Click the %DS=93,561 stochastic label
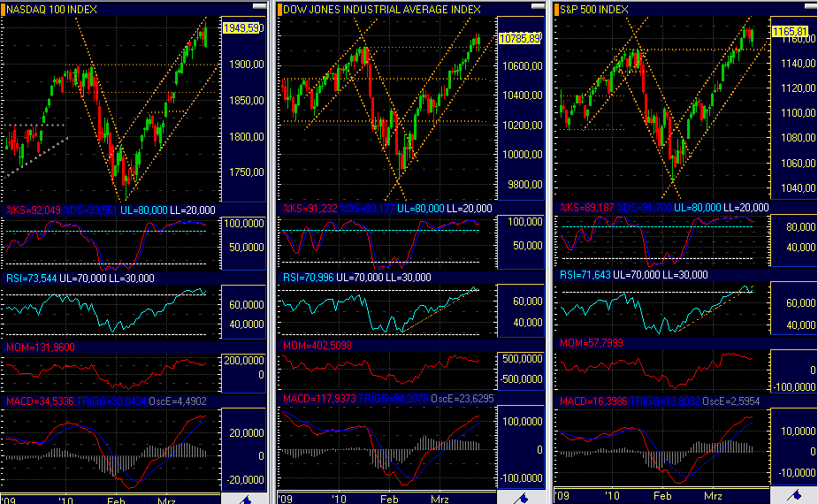Image resolution: width=818 pixels, height=504 pixels. coord(90,210)
